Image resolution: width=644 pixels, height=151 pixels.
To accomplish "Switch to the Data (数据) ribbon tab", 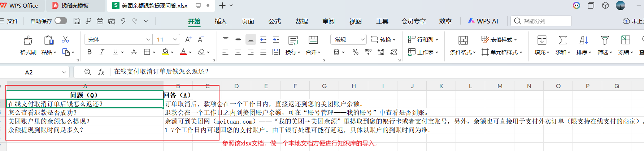I will (301, 21).
